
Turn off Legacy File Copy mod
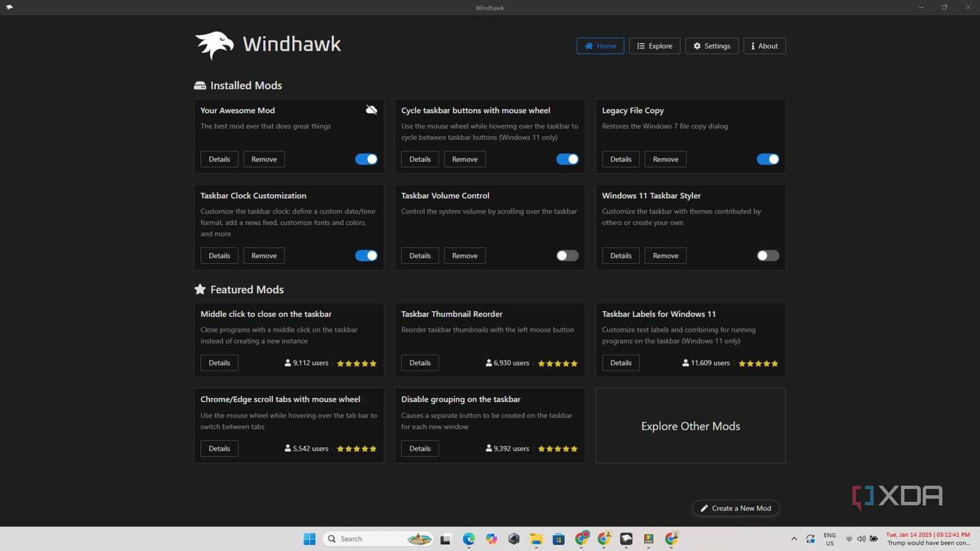click(x=767, y=159)
